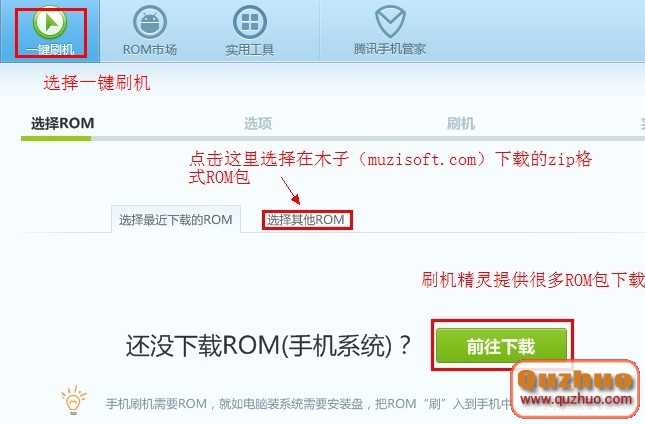This screenshot has height=424, width=645.
Task: Select the 选择ROM step heading
Action: 63,123
